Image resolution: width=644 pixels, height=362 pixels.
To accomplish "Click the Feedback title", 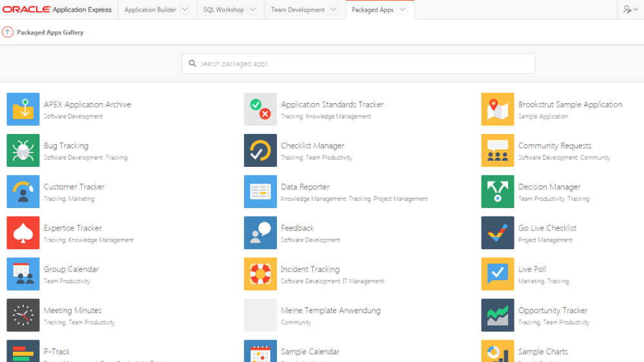I will tap(298, 228).
